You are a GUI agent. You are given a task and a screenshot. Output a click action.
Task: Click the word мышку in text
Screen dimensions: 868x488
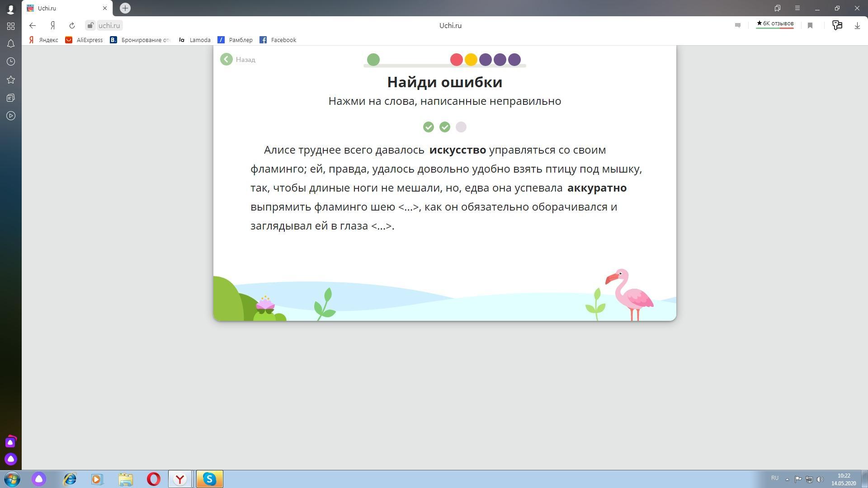tap(621, 169)
